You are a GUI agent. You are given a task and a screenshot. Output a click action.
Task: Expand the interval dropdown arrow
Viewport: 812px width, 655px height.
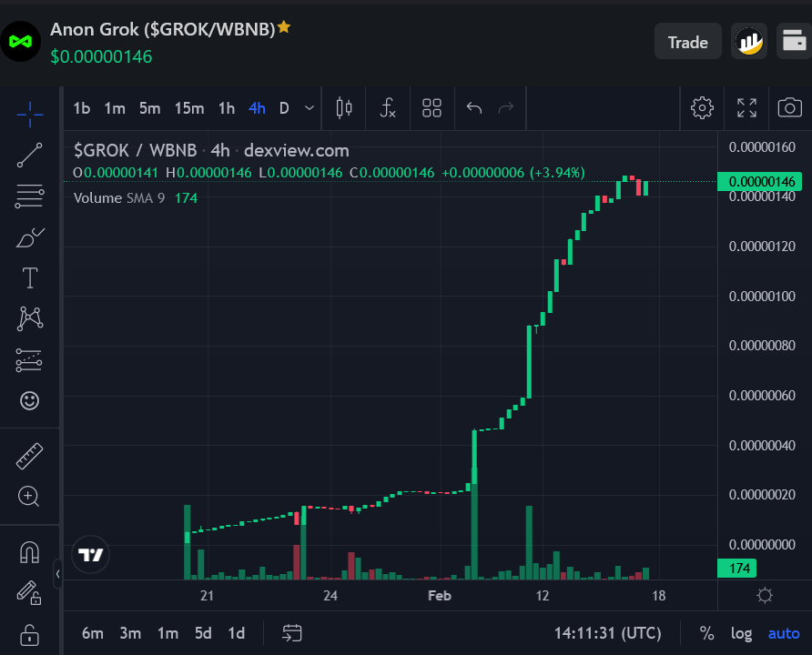(x=310, y=108)
